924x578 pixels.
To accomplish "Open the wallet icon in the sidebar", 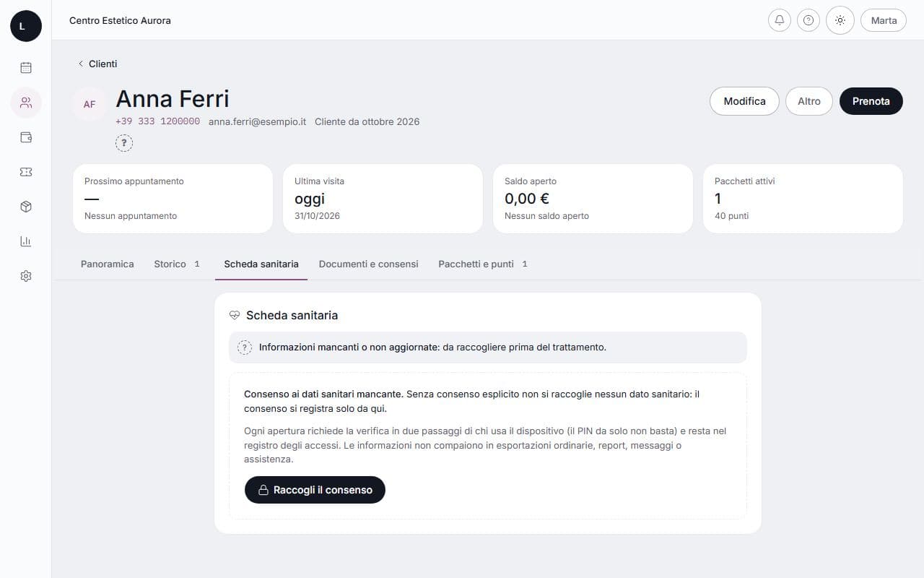I will tap(26, 137).
